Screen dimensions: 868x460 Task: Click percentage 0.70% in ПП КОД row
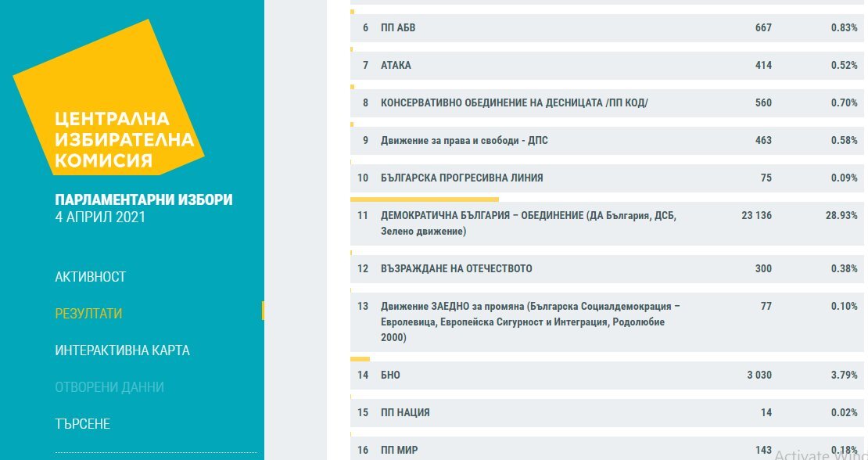click(x=845, y=103)
